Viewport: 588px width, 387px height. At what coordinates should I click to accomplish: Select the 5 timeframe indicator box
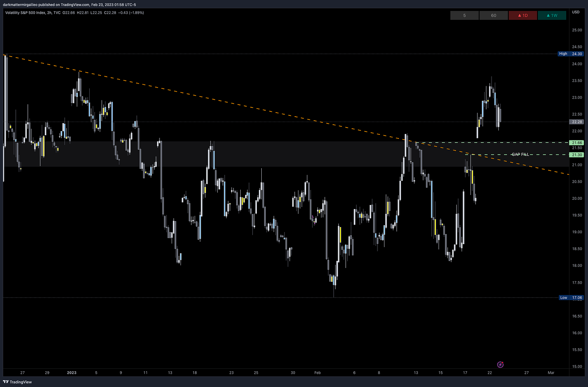point(464,15)
